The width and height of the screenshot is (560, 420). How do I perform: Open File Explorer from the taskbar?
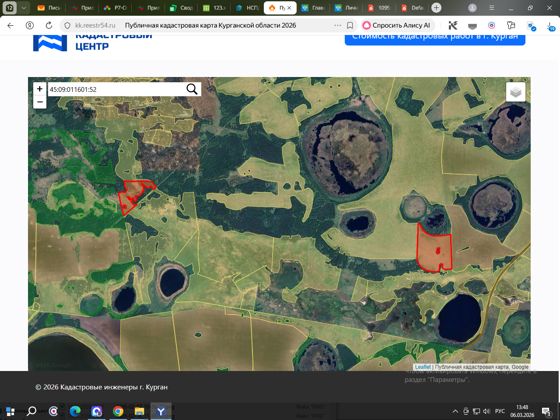pyautogui.click(x=139, y=411)
